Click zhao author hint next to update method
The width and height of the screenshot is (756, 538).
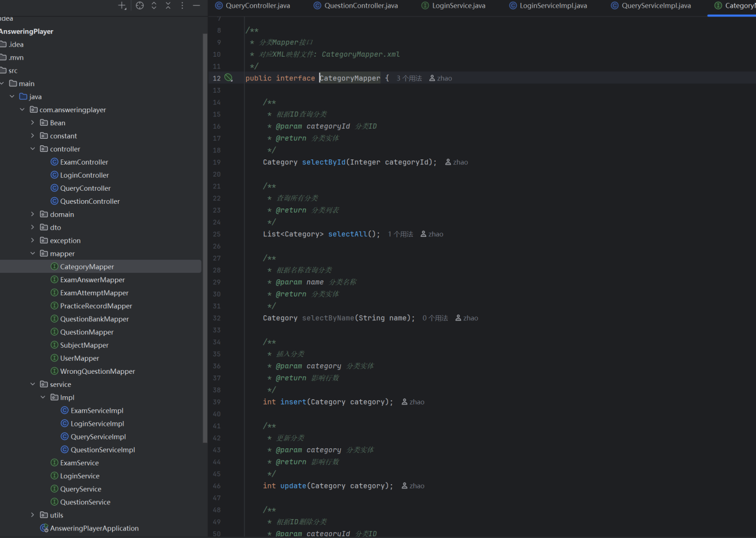[413, 485]
